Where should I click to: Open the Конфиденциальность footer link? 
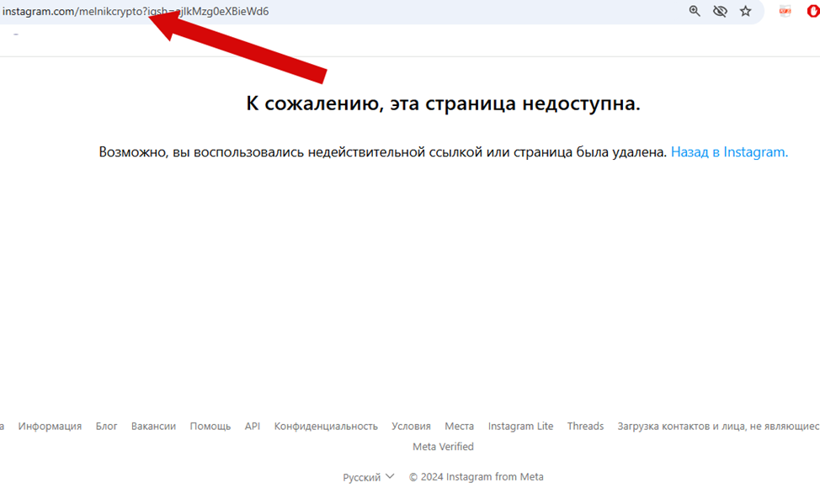point(326,426)
